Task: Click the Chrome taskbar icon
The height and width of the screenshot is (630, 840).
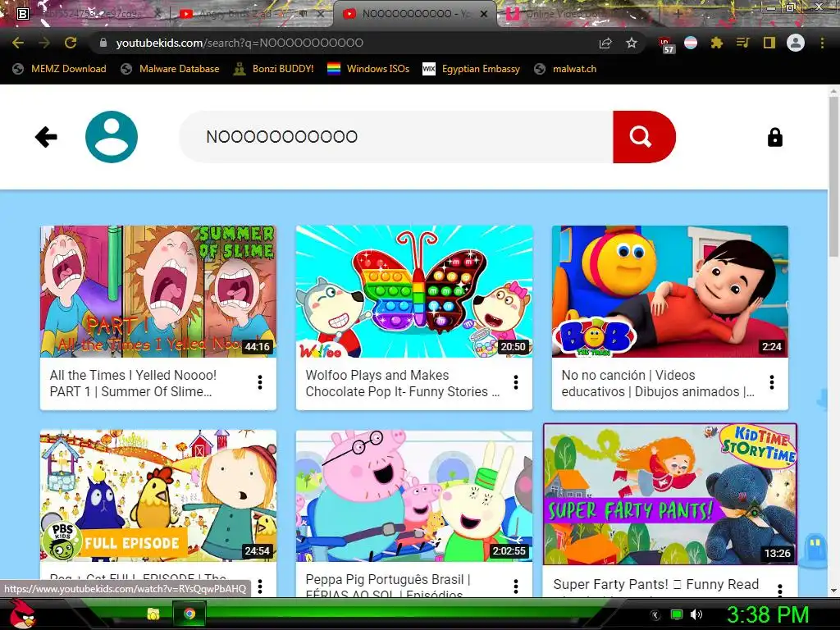Action: click(x=189, y=614)
